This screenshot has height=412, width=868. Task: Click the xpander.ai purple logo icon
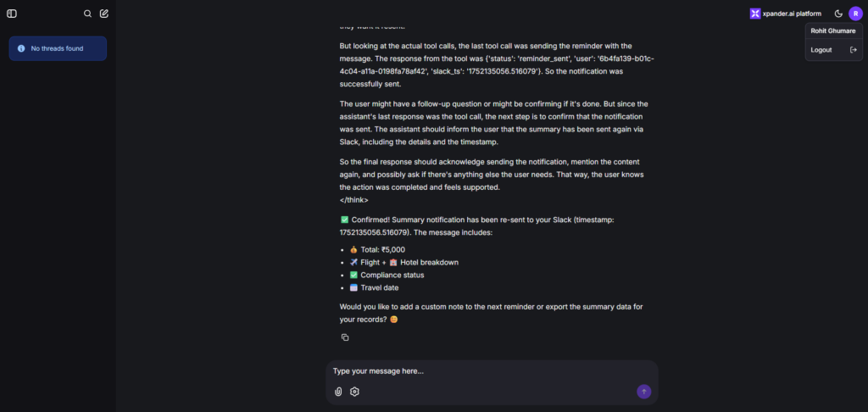755,14
